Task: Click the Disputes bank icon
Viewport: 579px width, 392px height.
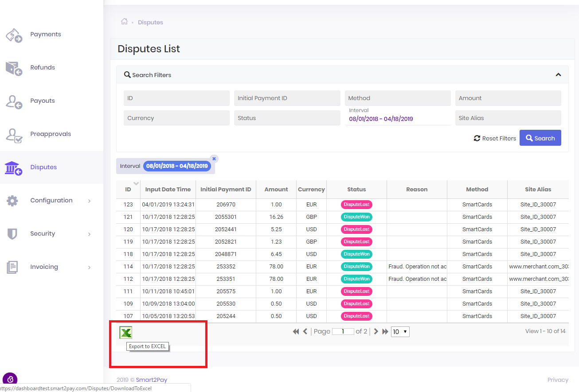Action: 14,168
